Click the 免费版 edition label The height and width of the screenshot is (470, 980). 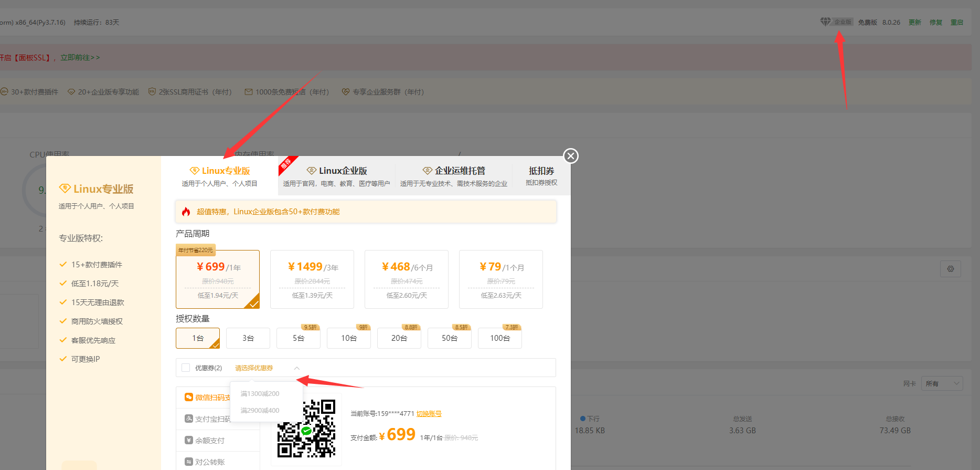click(x=868, y=22)
